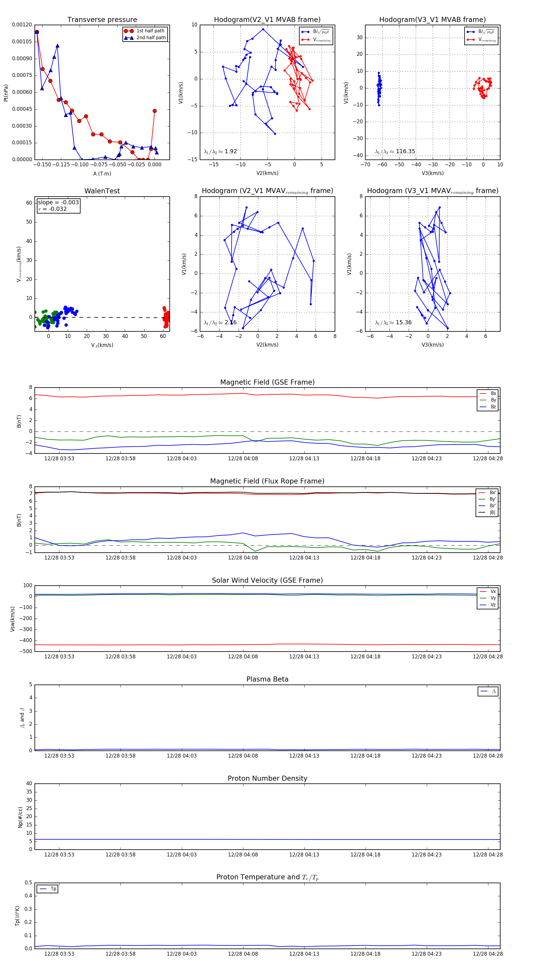
Task: Click 'Vx' legend entry in velocity plot
Action: click(x=488, y=592)
